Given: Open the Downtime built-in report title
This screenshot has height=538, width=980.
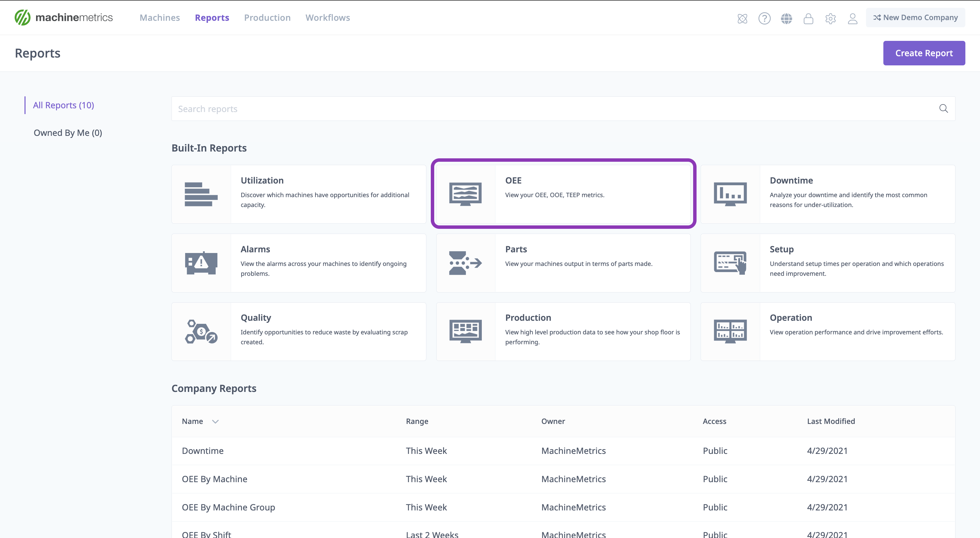Looking at the screenshot, I should 791,180.
